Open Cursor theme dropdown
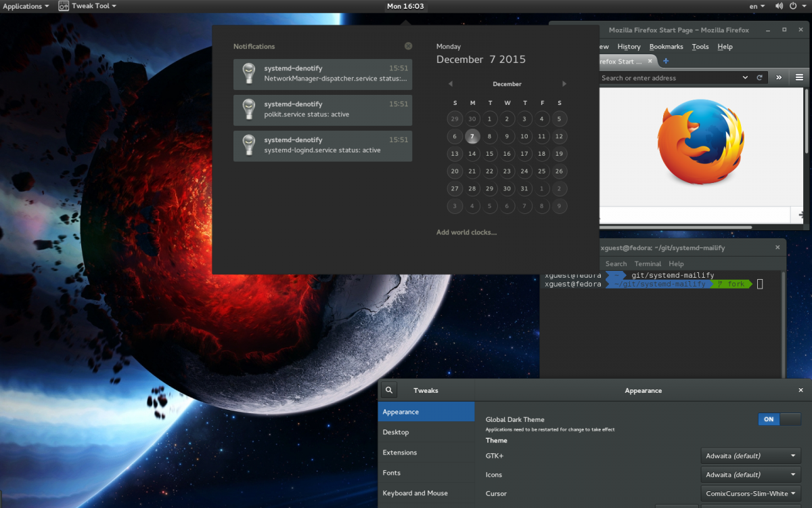 tap(750, 494)
